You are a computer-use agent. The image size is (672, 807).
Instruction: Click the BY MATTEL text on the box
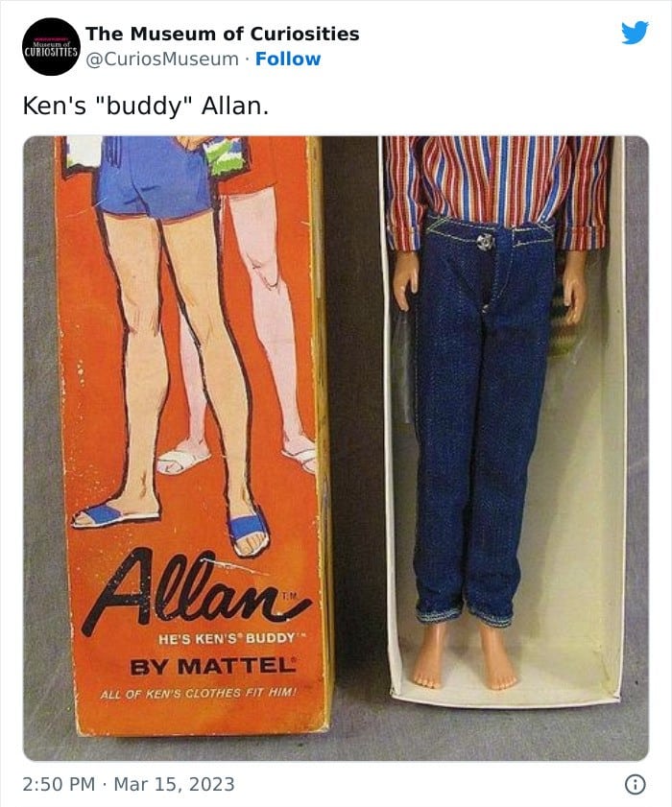214,667
